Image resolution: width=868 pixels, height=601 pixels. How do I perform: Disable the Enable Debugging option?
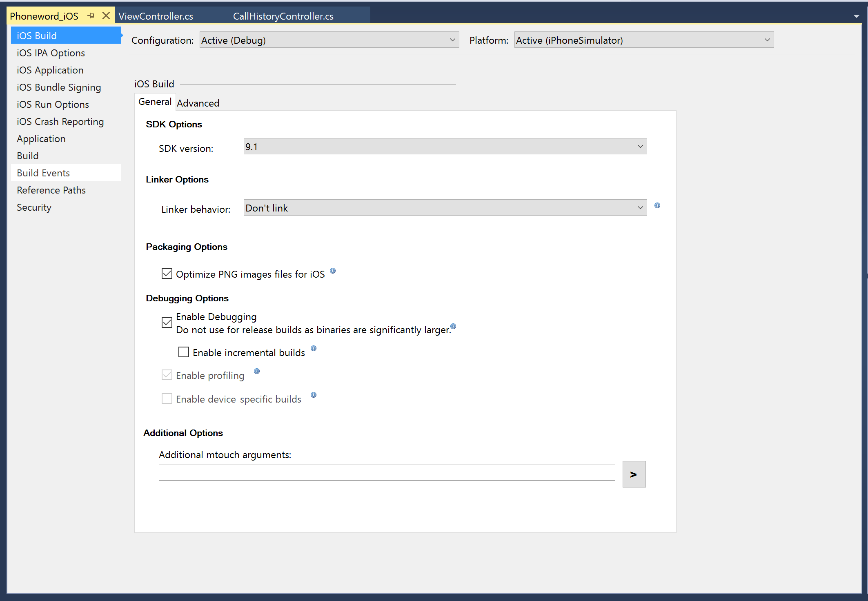coord(167,323)
